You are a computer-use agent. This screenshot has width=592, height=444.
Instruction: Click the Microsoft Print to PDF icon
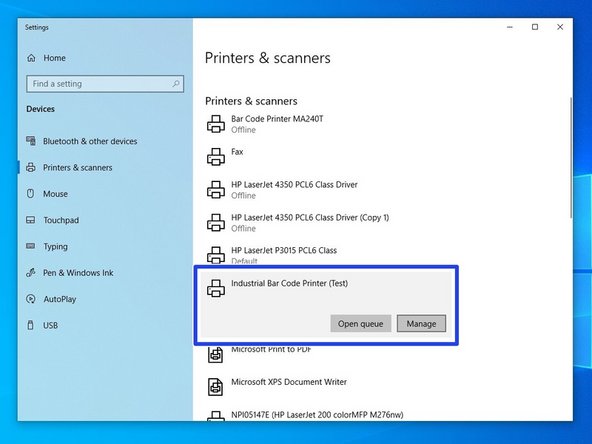point(216,355)
